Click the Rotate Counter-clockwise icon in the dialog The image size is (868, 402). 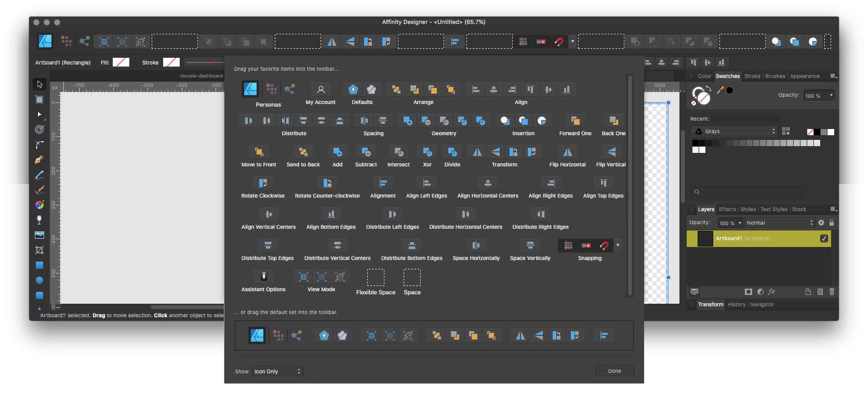[x=327, y=183]
